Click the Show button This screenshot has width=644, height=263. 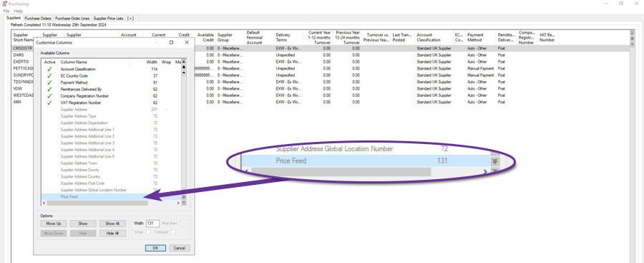83,224
